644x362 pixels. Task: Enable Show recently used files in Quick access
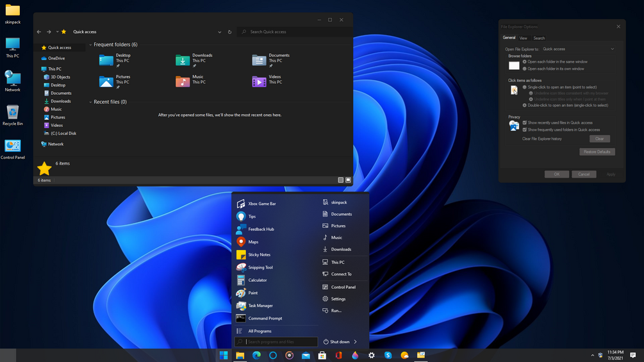[524, 123]
